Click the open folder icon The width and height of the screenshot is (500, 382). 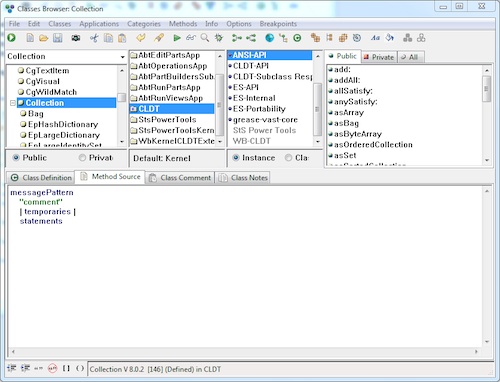[x=43, y=38]
